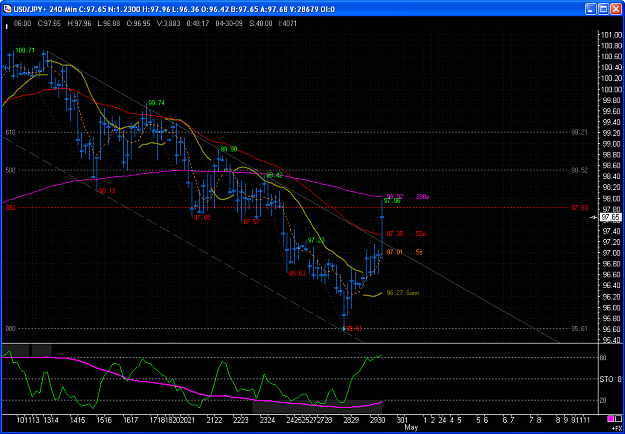Click the +FX label at bottom right

617,428
